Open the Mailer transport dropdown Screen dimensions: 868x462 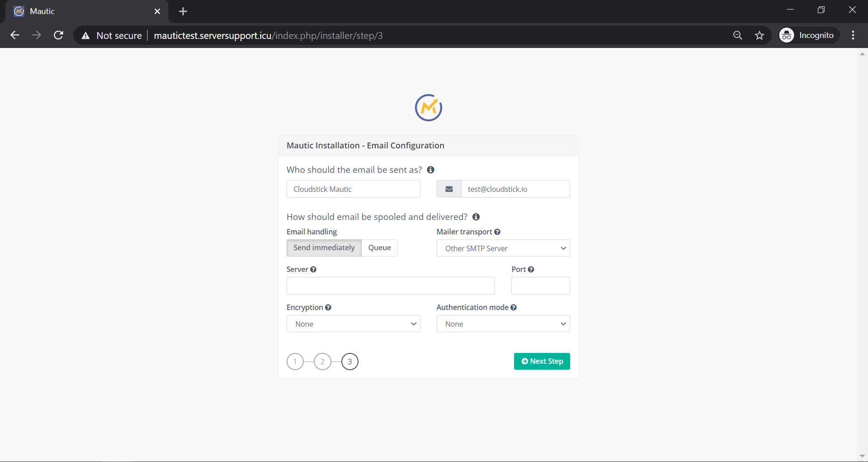point(503,248)
